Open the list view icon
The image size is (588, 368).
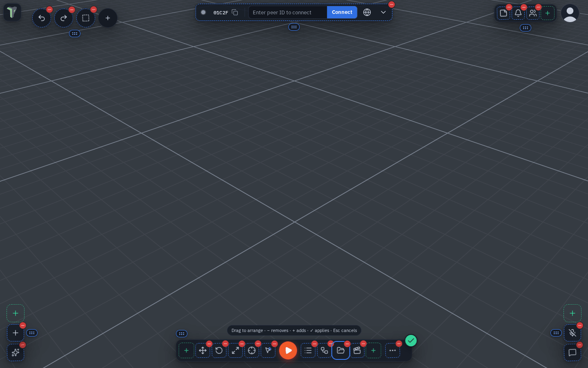coord(308,350)
